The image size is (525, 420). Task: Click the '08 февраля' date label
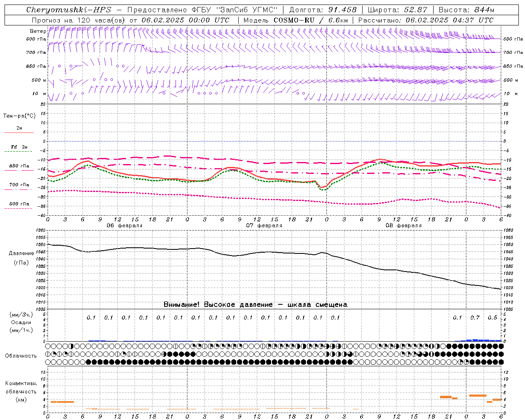404,226
